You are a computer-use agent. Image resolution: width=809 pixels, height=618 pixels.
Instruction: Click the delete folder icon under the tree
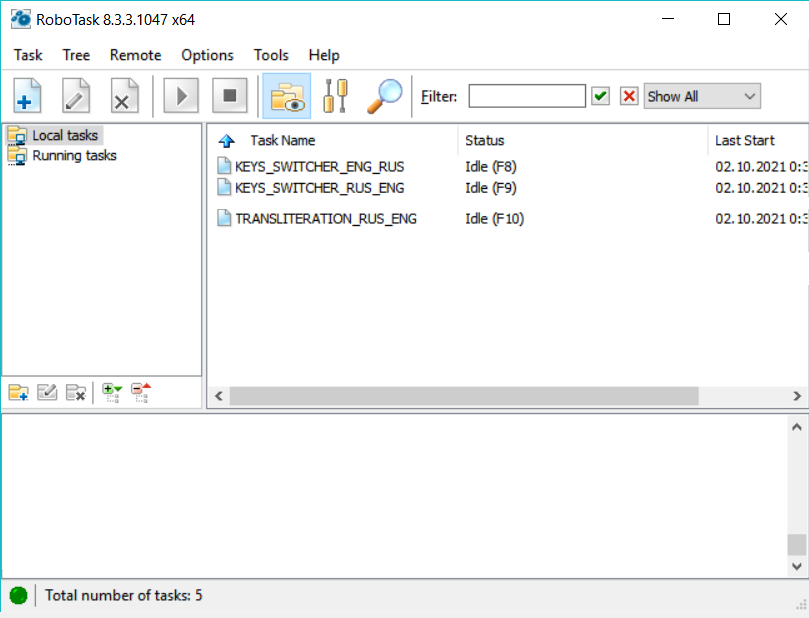click(x=76, y=393)
